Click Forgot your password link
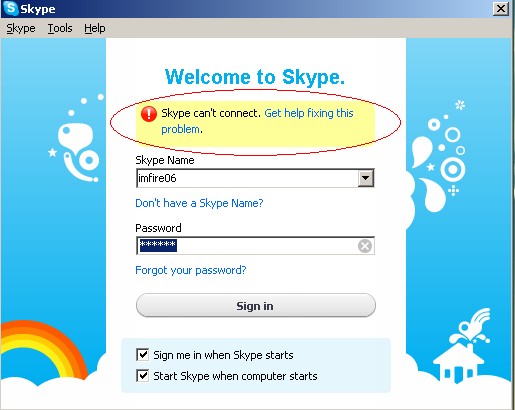 (191, 270)
